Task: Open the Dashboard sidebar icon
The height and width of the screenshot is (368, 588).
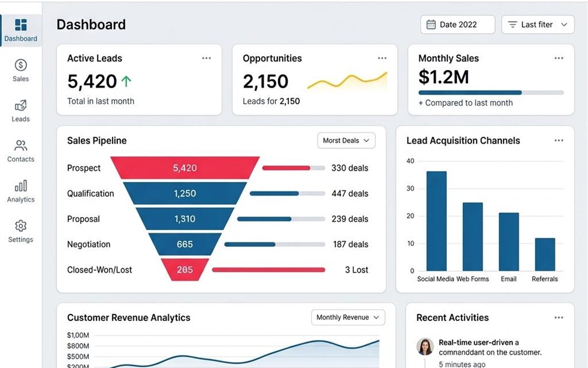Action: 21,25
